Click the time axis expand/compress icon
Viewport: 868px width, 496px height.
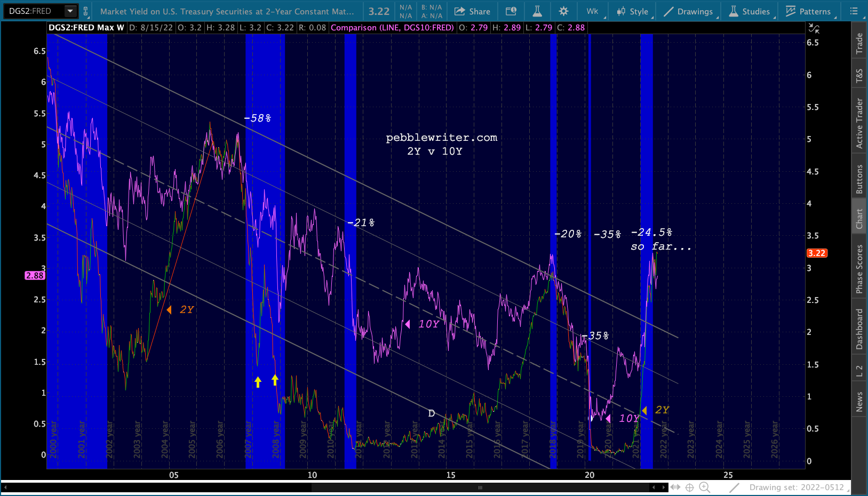675,487
